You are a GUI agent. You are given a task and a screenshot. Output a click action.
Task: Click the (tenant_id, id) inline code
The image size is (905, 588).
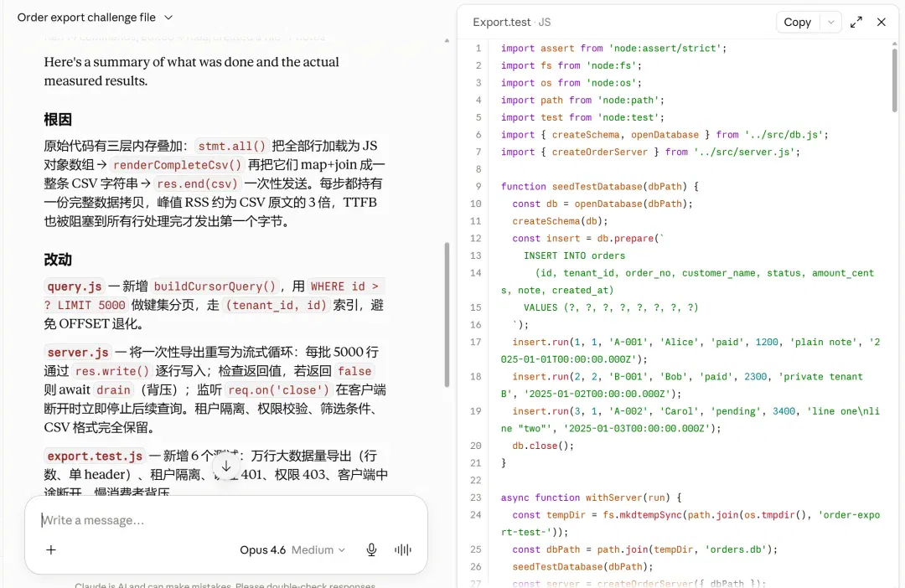[276, 305]
